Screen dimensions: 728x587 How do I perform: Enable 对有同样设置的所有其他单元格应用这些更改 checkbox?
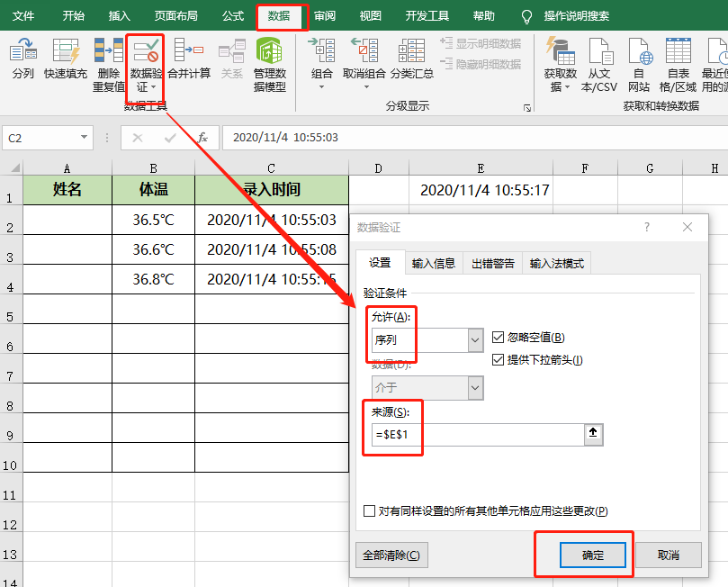pyautogui.click(x=369, y=511)
